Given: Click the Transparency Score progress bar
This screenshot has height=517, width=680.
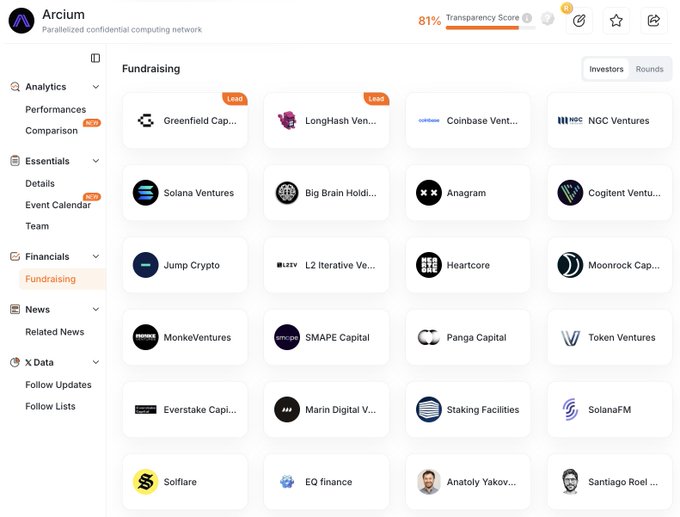Looking at the screenshot, I should pos(483,28).
